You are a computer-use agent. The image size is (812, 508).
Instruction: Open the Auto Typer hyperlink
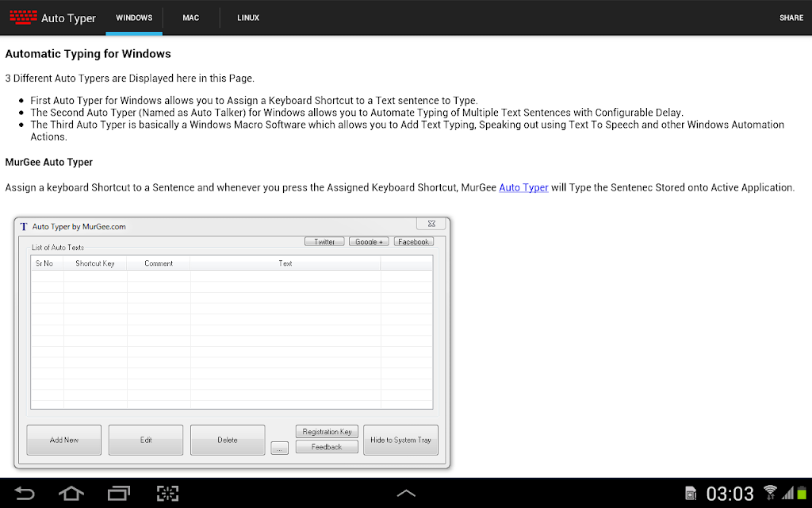click(x=523, y=187)
